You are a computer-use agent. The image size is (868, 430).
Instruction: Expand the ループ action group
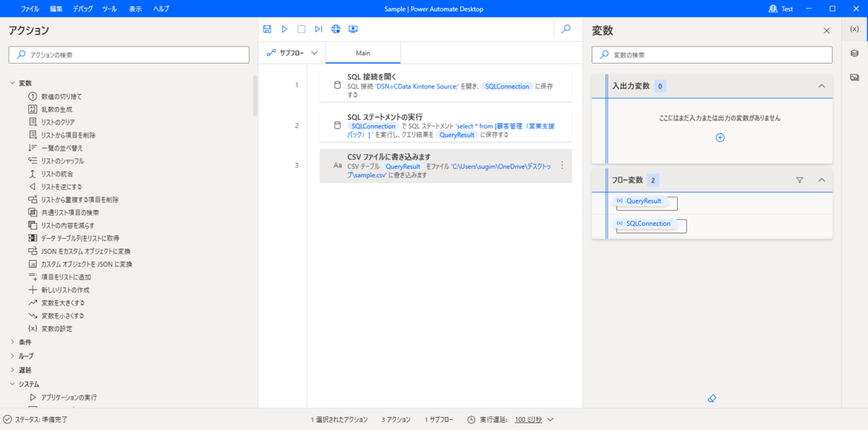point(12,356)
